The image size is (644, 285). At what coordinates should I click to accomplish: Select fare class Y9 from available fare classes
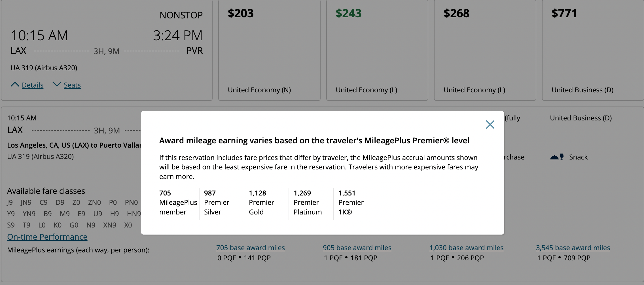pyautogui.click(x=11, y=214)
